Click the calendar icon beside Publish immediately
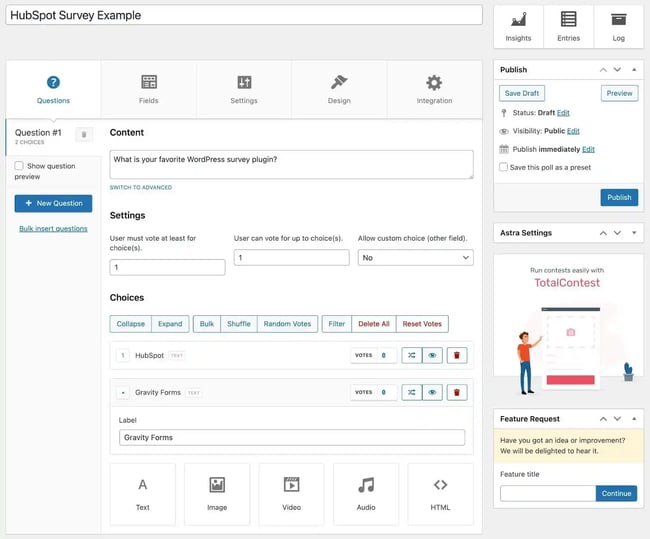 [x=504, y=149]
